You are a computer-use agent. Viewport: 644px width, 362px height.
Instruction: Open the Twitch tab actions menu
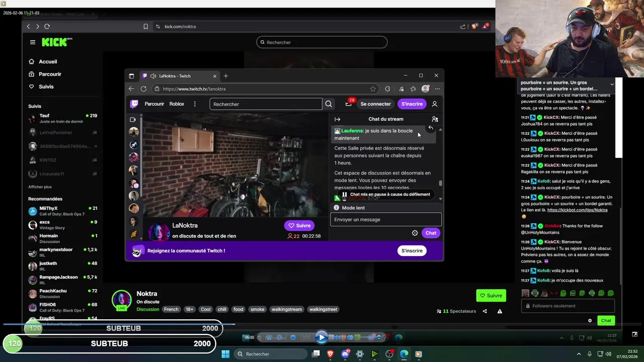tap(131, 76)
